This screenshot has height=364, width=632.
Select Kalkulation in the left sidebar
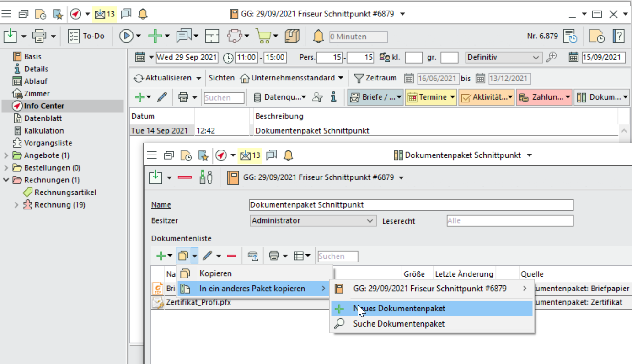[44, 131]
